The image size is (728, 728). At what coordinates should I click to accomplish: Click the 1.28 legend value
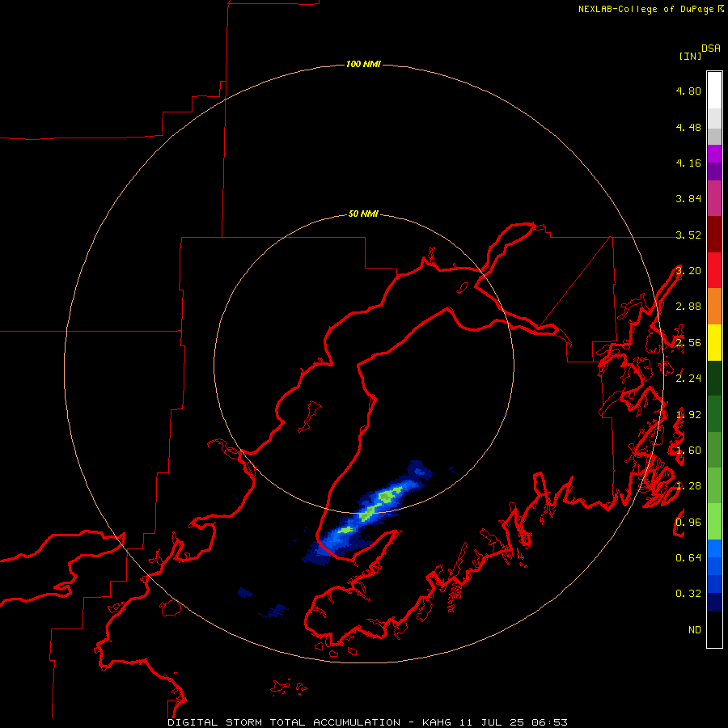pyautogui.click(x=688, y=486)
